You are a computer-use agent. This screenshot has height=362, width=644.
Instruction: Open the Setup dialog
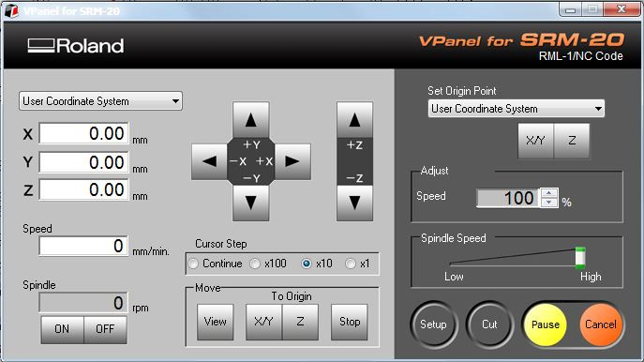(433, 324)
